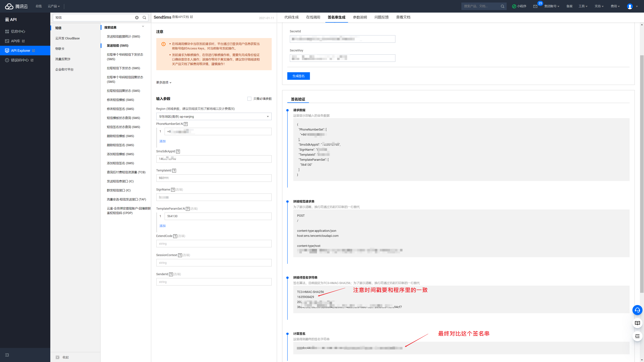Focus the top bar search field
Image resolution: width=644 pixels, height=362 pixels.
[481, 6]
